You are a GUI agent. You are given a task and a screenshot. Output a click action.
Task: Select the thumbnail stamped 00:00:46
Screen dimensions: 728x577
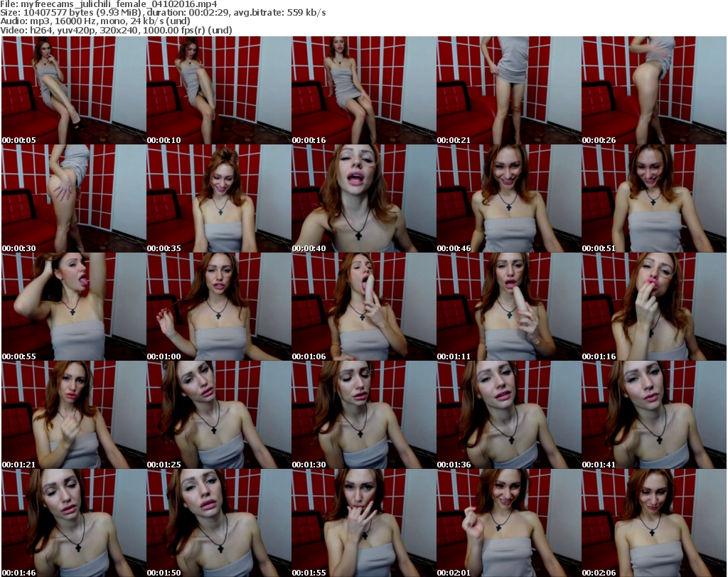coord(508,198)
